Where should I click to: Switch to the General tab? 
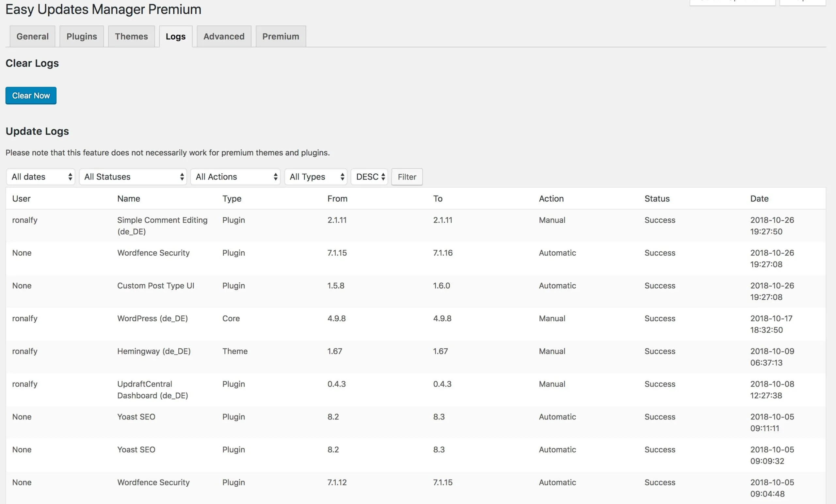point(32,36)
